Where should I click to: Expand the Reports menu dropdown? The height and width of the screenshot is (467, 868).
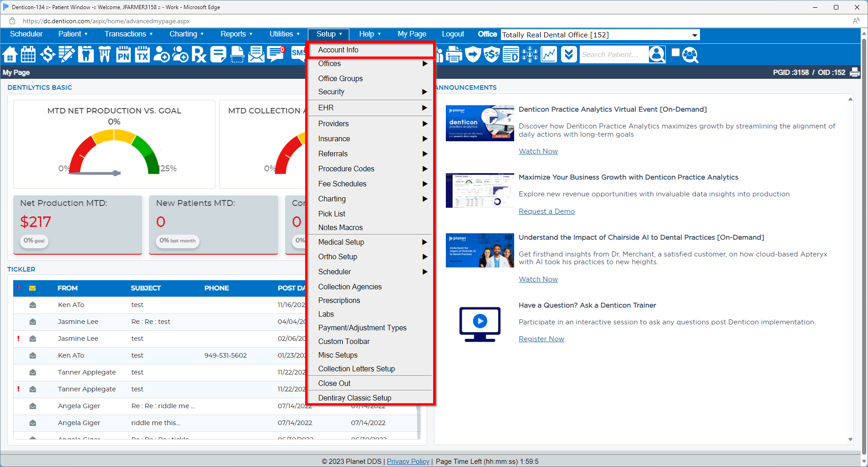[236, 34]
